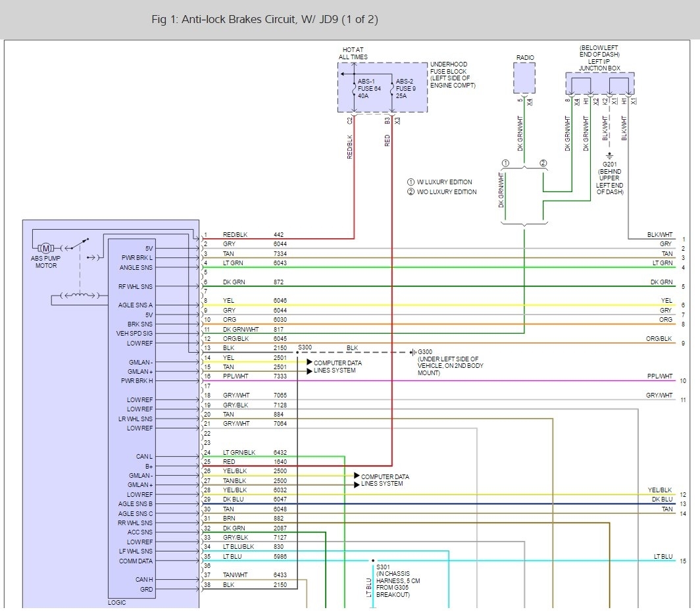Click the RED/BLK 442 wire label
This screenshot has width=700, height=616.
(x=253, y=234)
